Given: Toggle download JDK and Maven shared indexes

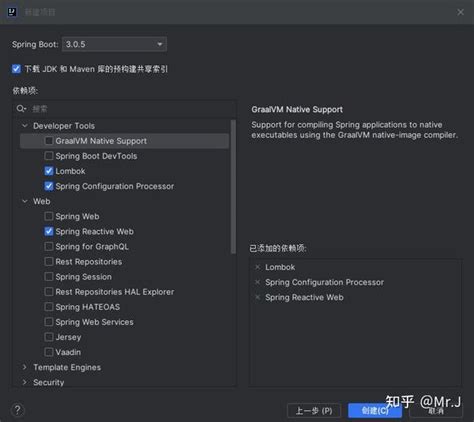Looking at the screenshot, I should (16, 69).
